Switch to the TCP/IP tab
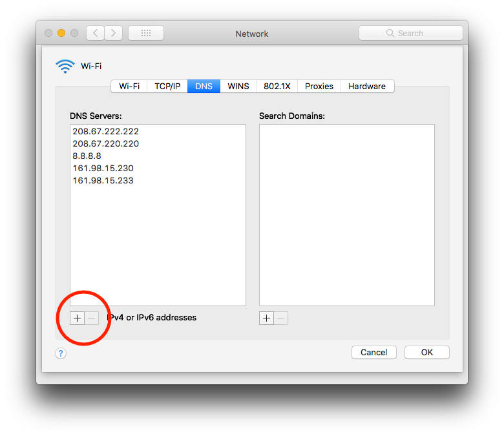 pyautogui.click(x=167, y=86)
